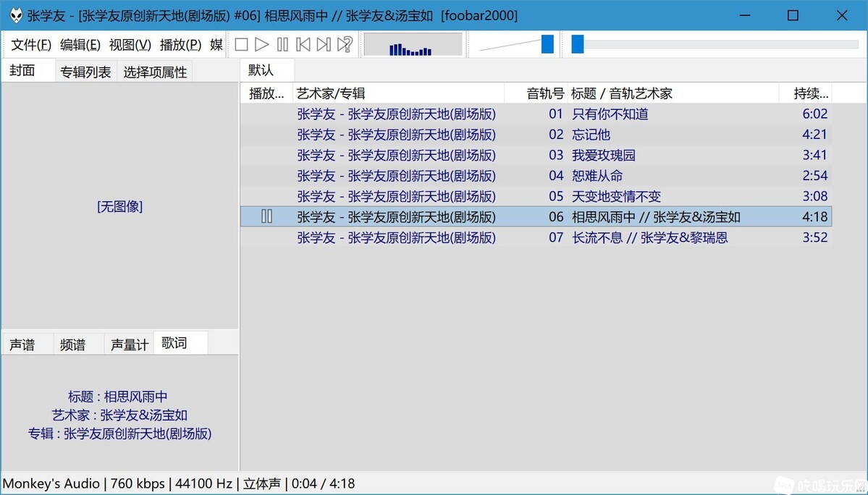Click the spectrum visualization in toolbar

[413, 45]
